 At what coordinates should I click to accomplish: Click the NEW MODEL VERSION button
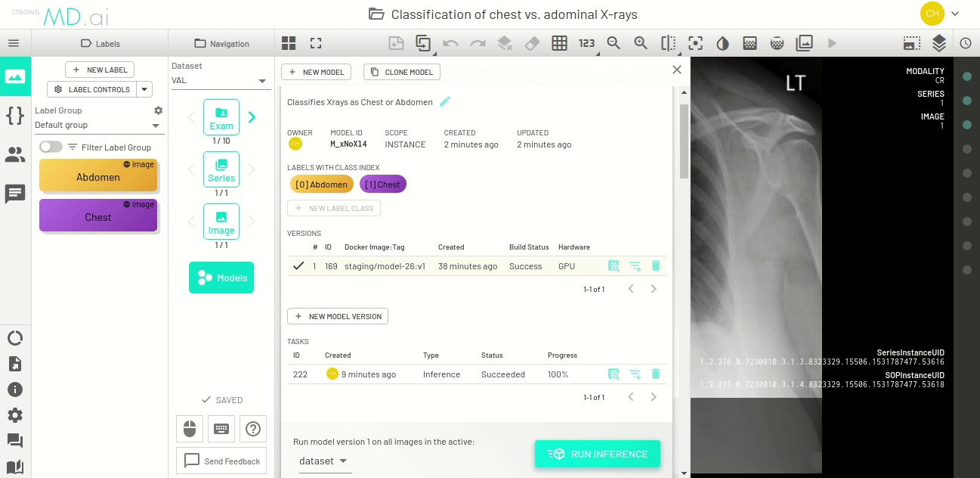tap(338, 316)
